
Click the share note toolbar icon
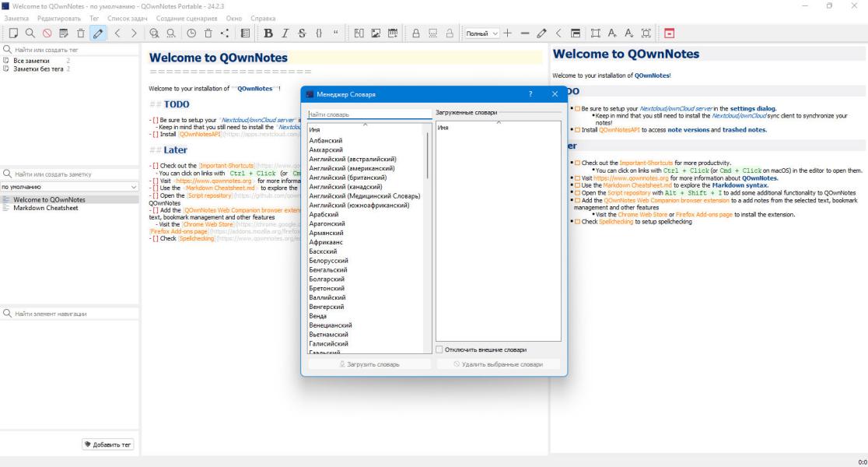[225, 33]
